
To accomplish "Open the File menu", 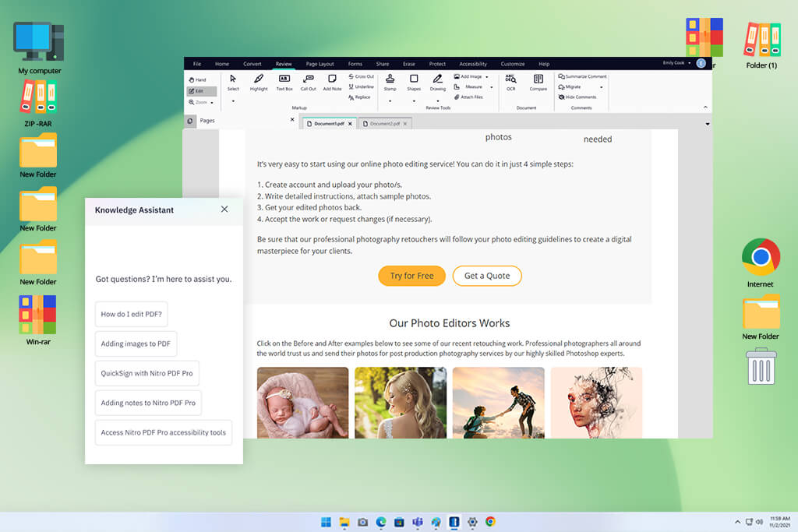I will 197,64.
